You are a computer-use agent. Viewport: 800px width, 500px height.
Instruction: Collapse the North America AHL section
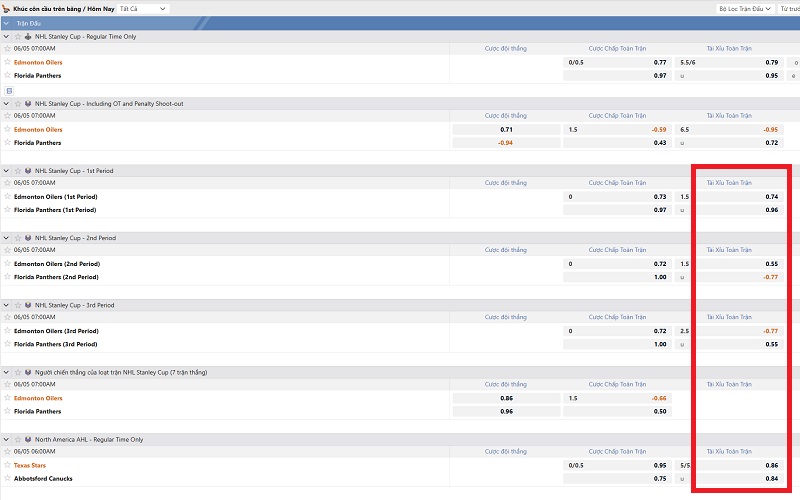[7, 439]
